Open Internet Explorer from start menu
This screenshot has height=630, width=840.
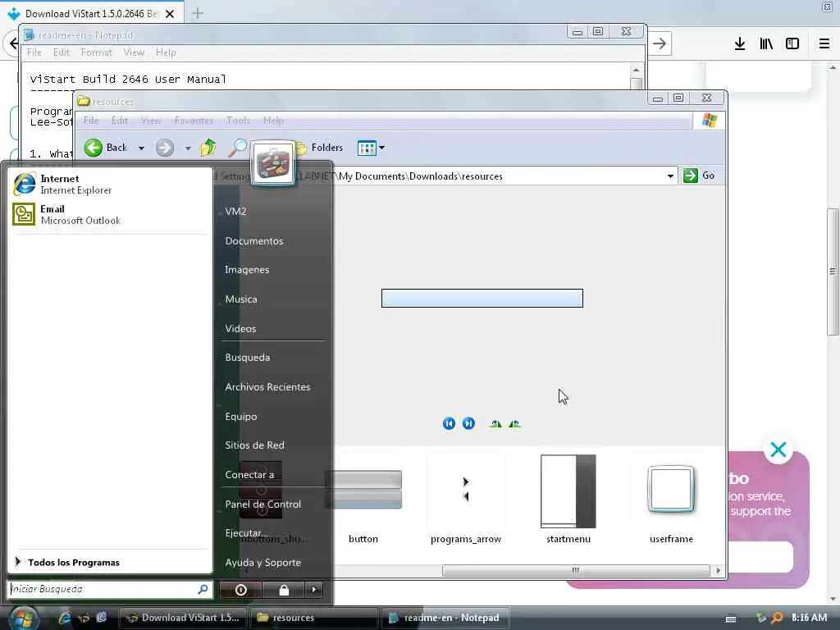[x=62, y=185]
